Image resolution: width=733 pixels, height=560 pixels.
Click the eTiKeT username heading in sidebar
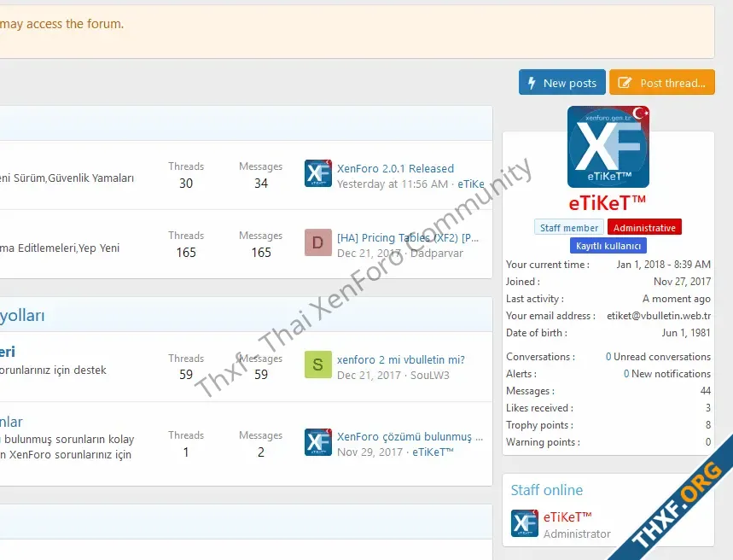608,203
